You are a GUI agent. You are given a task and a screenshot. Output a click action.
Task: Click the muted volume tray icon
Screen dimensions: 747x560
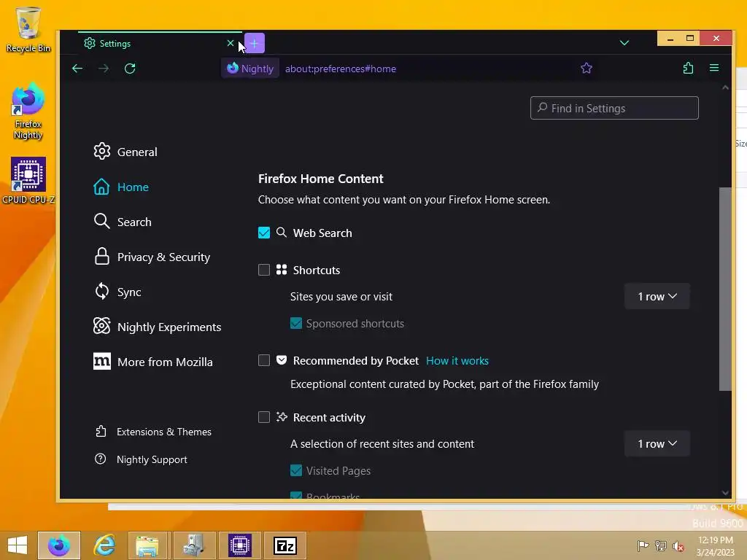(x=678, y=546)
